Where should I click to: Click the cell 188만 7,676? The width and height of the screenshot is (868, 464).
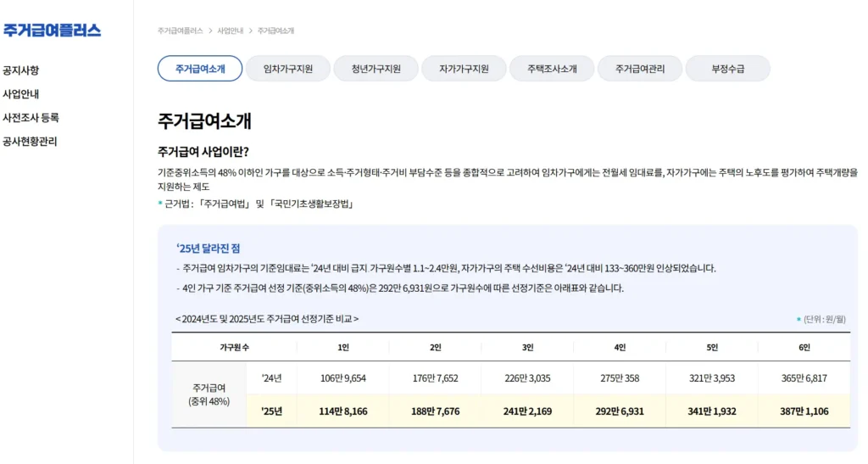coord(436,411)
